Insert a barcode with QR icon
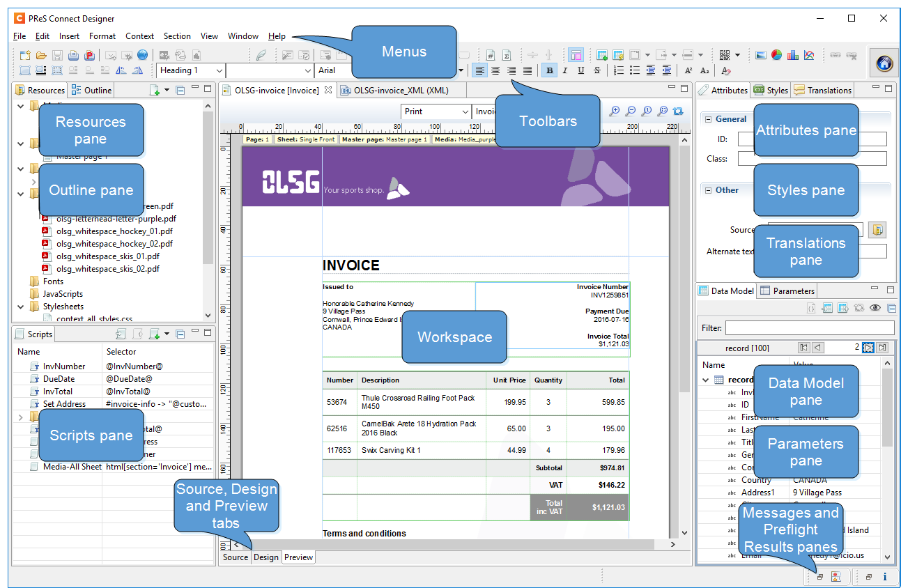This screenshot has height=588, width=901. 724,55
